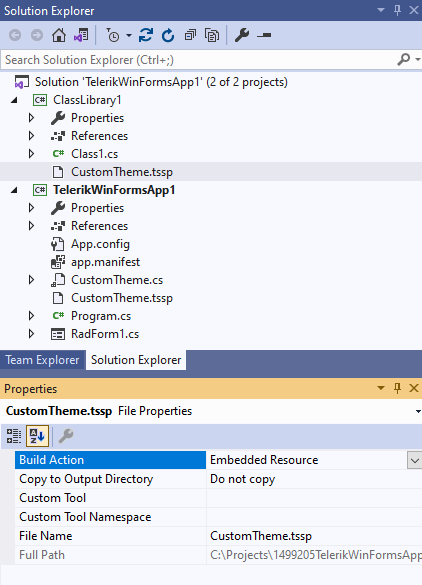The image size is (422, 585).
Task: Select the Build Action property row
Action: point(110,460)
